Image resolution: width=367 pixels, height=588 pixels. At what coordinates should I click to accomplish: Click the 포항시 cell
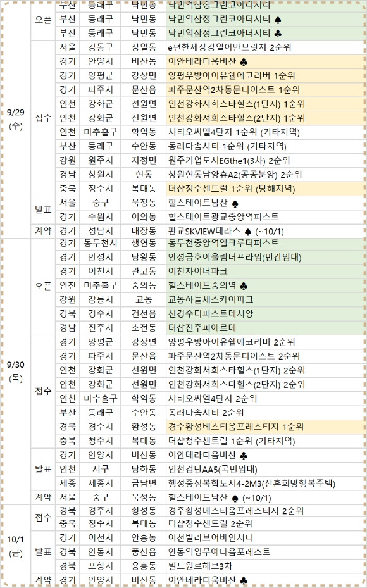(101, 566)
